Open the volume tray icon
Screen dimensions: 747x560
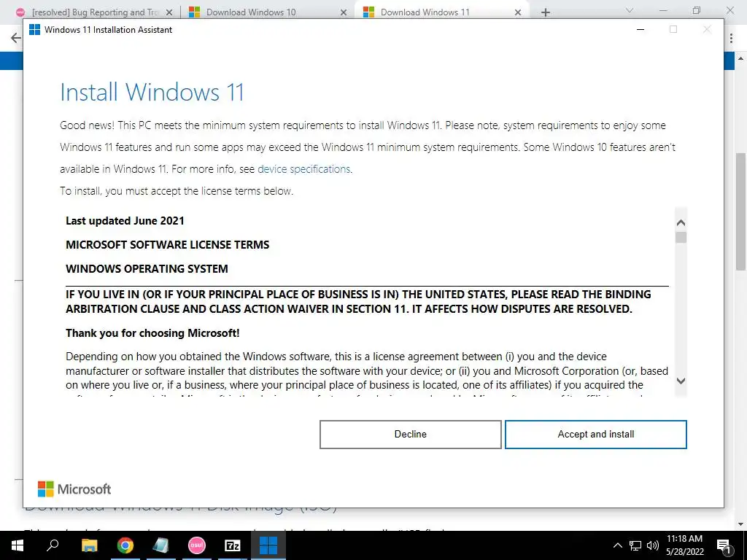(x=653, y=545)
